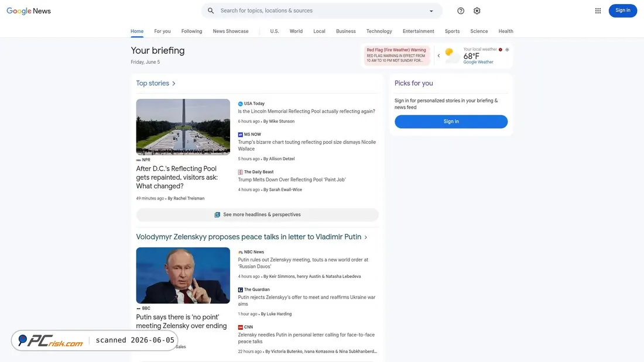Click the USA Today source icon
This screenshot has width=644, height=362.
pyautogui.click(x=240, y=104)
